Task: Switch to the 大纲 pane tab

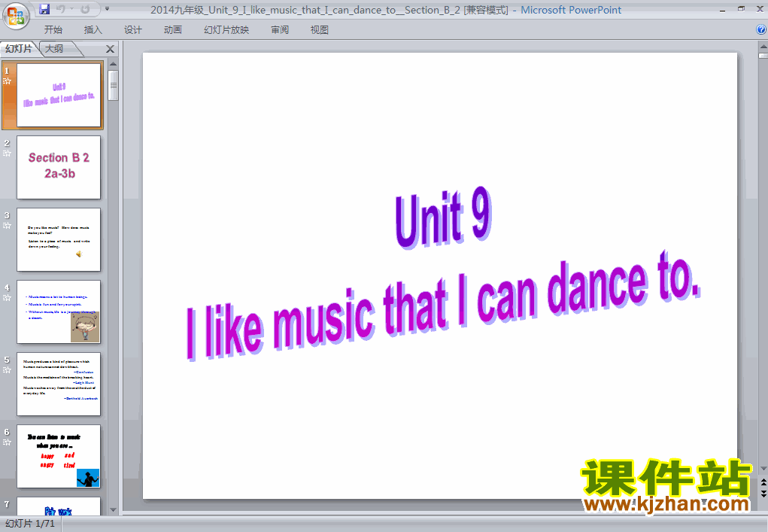Action: pos(55,48)
